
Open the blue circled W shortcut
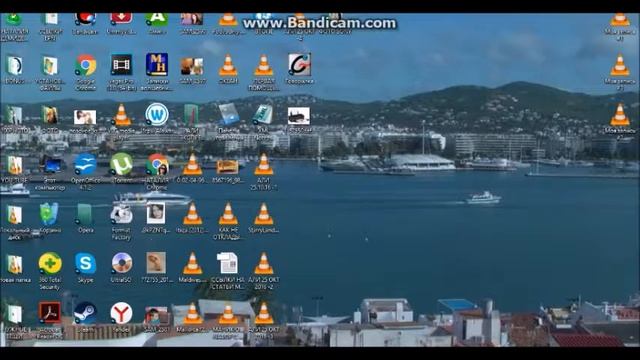pos(157,115)
